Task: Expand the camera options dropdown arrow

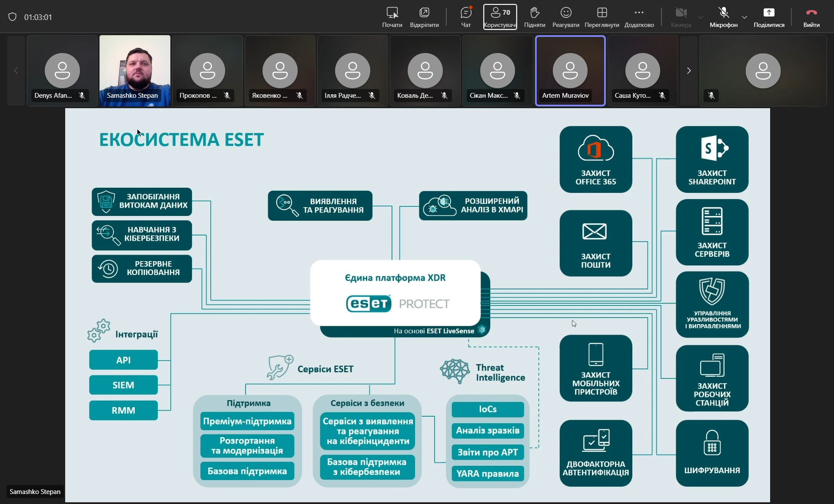Action: click(701, 17)
